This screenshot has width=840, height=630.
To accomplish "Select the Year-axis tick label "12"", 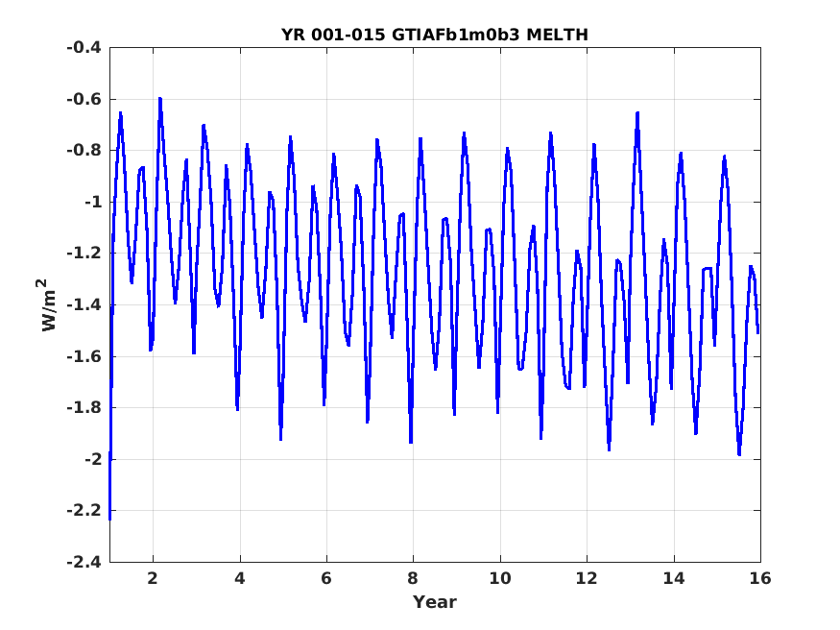I will [x=587, y=578].
